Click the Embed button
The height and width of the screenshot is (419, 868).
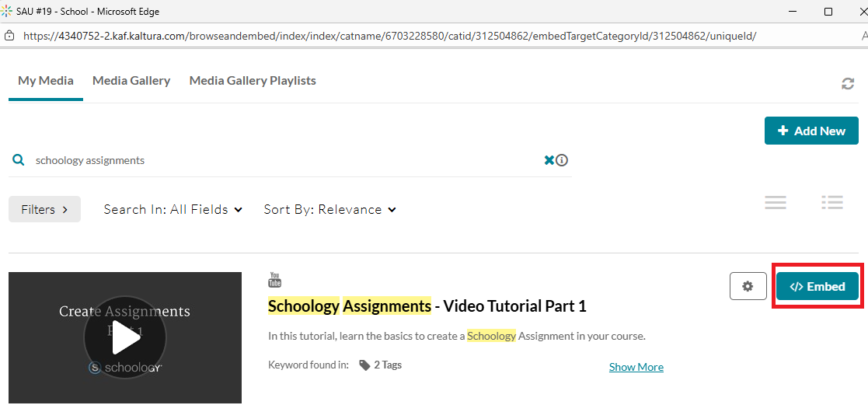pyautogui.click(x=817, y=286)
